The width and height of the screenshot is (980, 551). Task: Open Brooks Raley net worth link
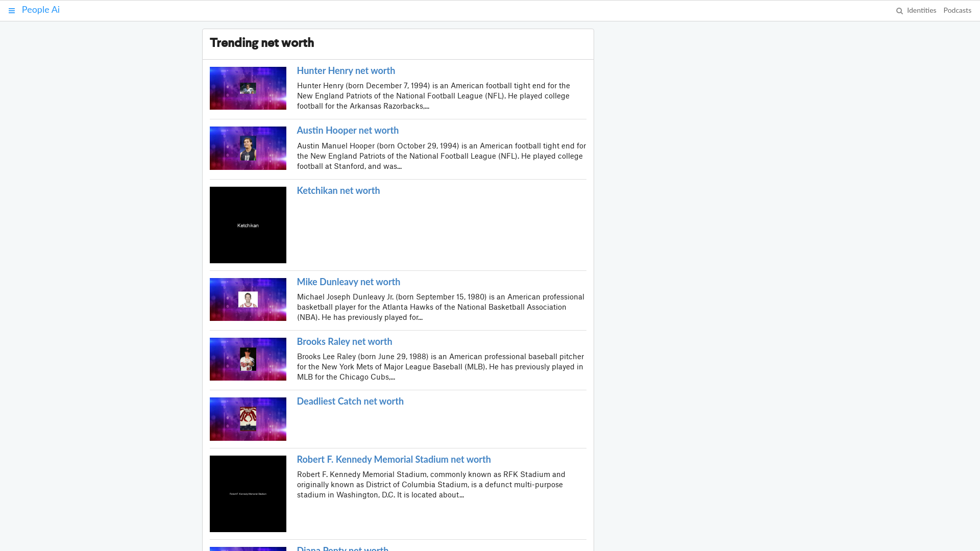pos(345,342)
